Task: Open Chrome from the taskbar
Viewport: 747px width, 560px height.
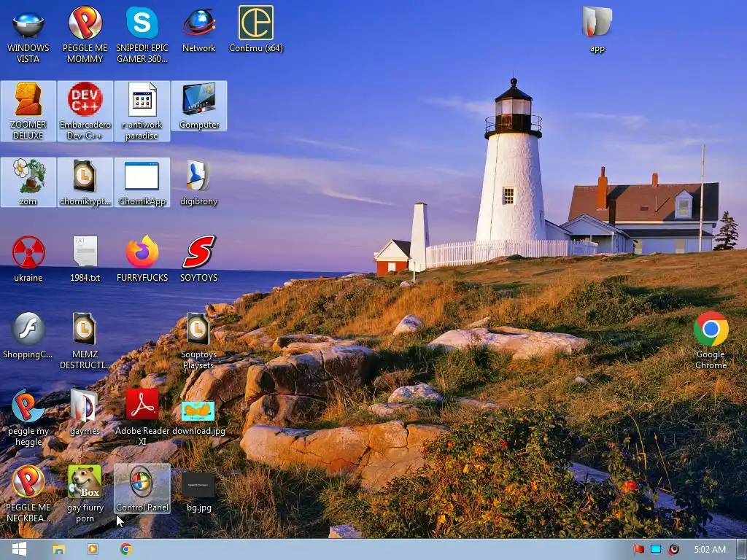Action: (x=125, y=549)
